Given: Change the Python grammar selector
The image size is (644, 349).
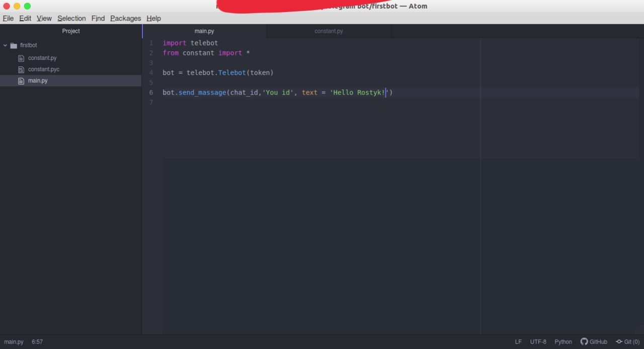Looking at the screenshot, I should point(563,341).
